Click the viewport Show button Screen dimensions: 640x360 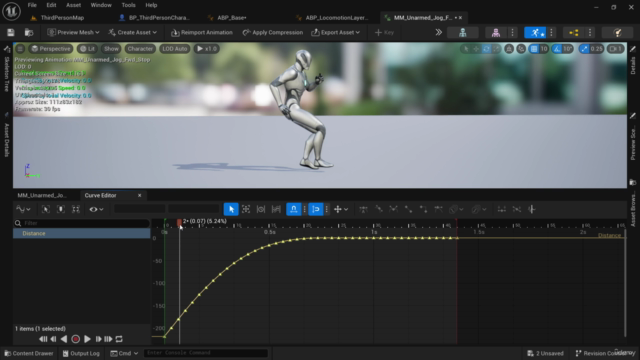pyautogui.click(x=111, y=49)
